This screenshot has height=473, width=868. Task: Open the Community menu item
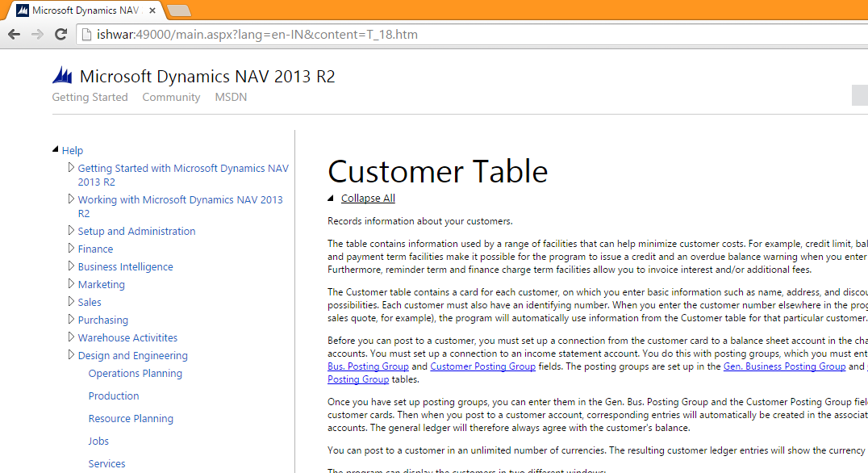click(171, 97)
